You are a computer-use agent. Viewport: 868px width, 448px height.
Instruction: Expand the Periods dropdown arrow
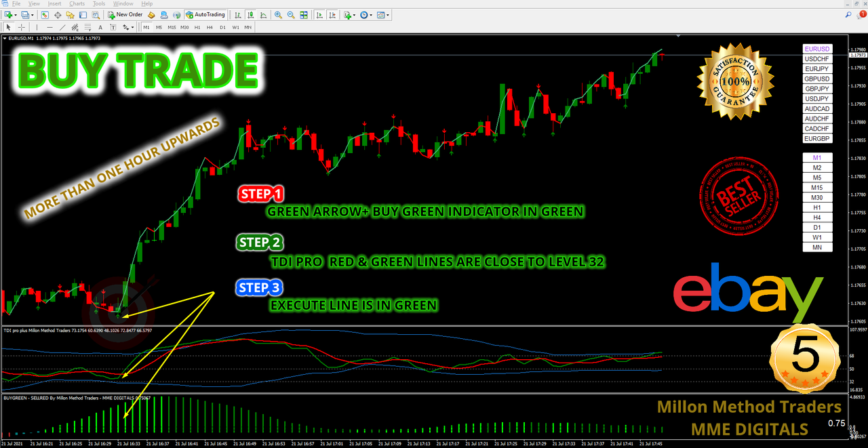(371, 15)
